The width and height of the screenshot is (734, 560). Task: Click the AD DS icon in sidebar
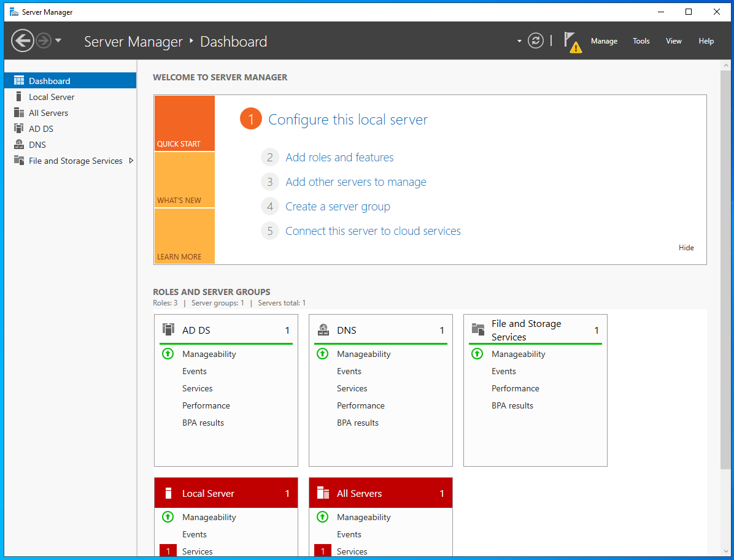click(x=18, y=129)
